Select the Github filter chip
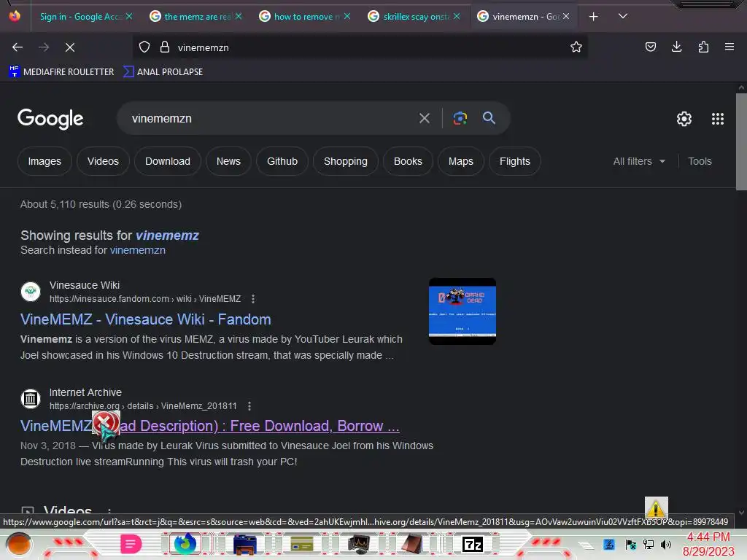The image size is (747, 560). click(282, 161)
